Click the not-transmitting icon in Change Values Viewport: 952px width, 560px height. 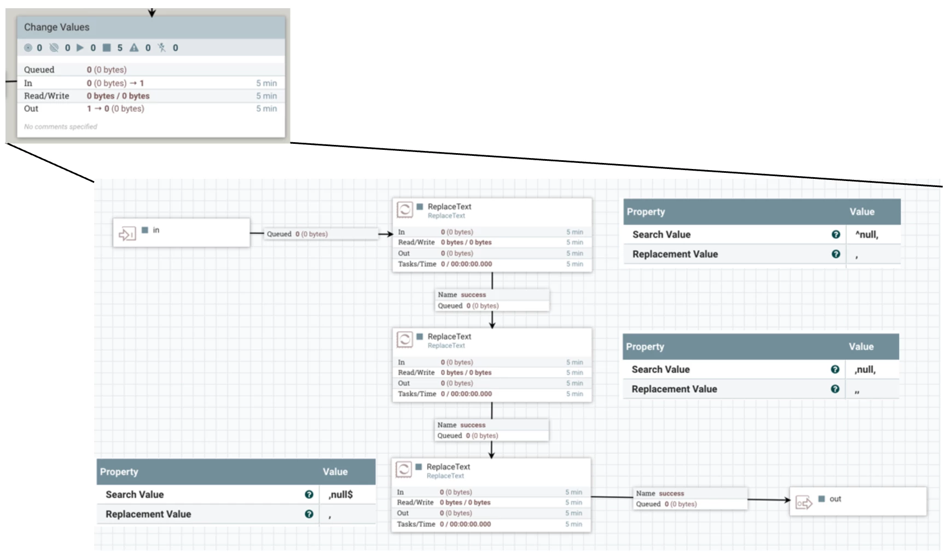pos(54,48)
